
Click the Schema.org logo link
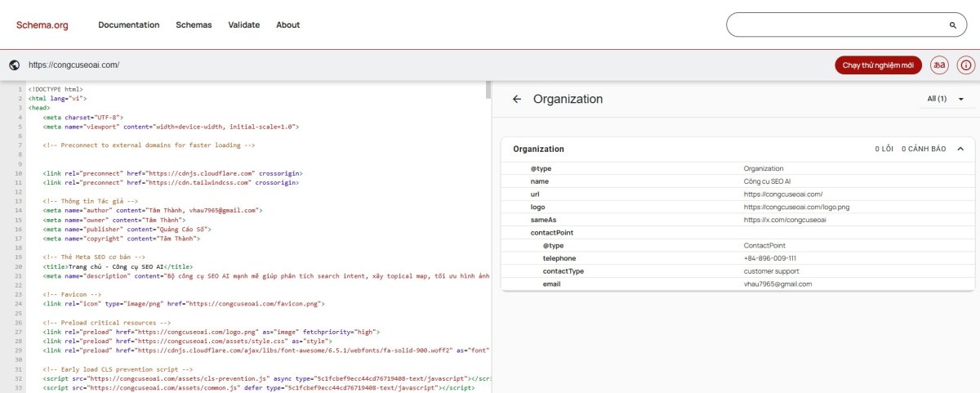pyautogui.click(x=42, y=25)
